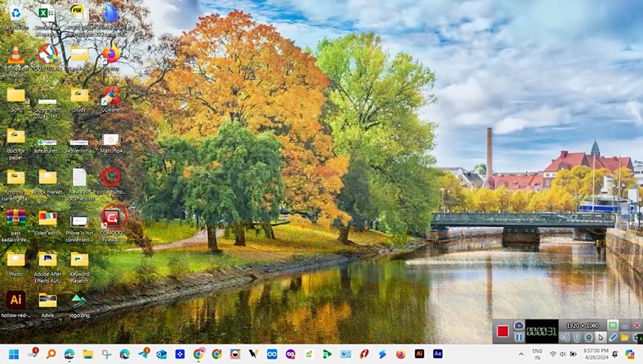Toggle microphone capture in recorder

pos(577,337)
